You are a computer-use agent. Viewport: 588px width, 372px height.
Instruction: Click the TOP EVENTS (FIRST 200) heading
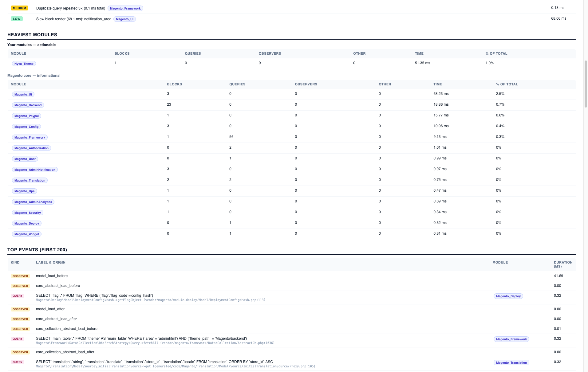pyautogui.click(x=37, y=250)
